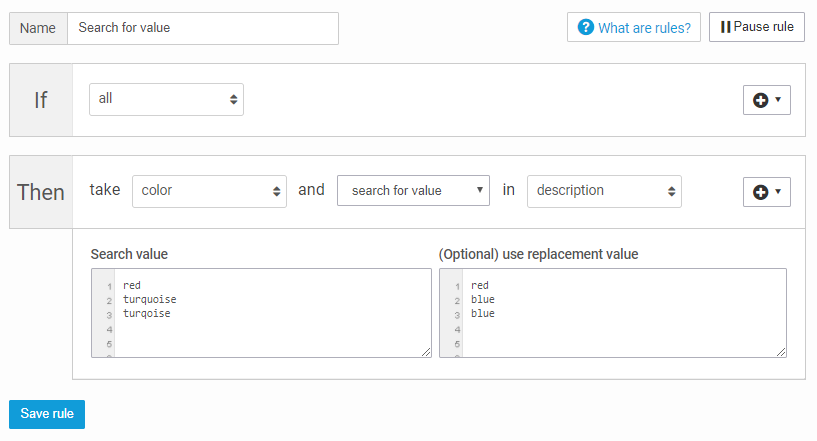Open the 'all' condition dropdown

click(166, 99)
